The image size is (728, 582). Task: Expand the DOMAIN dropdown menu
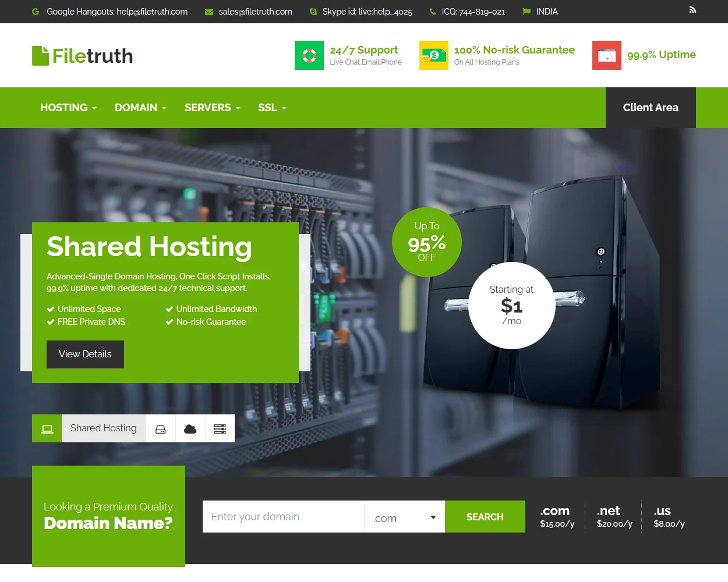140,108
